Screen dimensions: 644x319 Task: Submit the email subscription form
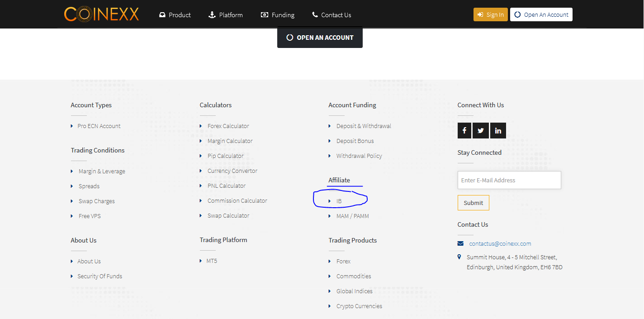pyautogui.click(x=474, y=203)
